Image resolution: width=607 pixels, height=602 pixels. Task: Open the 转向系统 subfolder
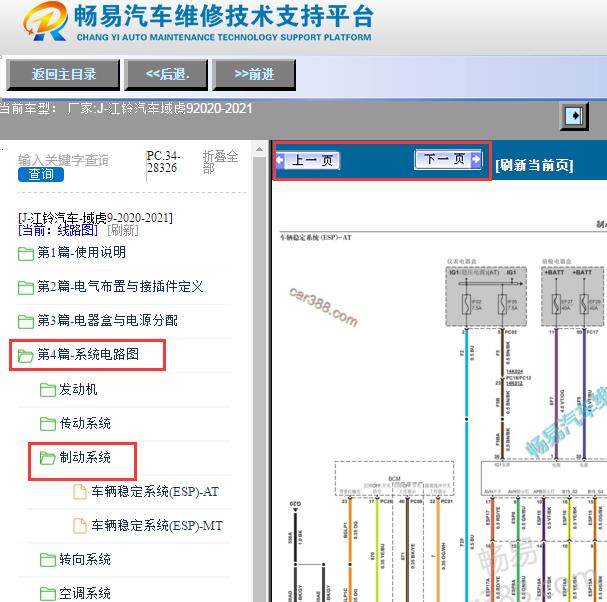click(x=85, y=560)
